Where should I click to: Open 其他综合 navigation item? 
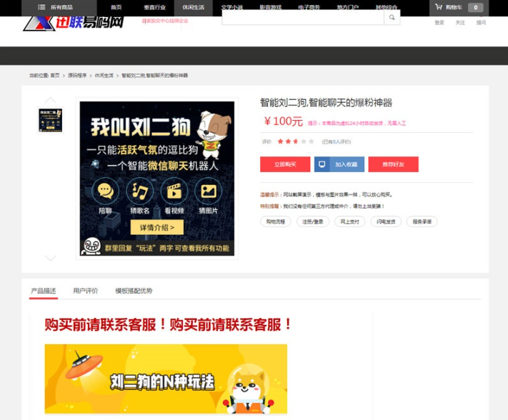click(387, 7)
